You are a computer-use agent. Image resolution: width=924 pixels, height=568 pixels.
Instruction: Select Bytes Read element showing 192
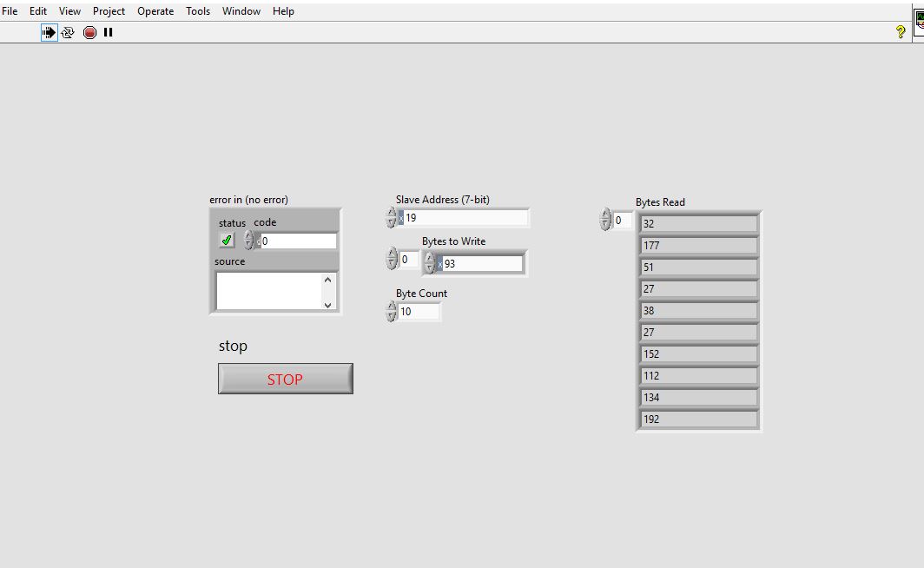pos(699,419)
